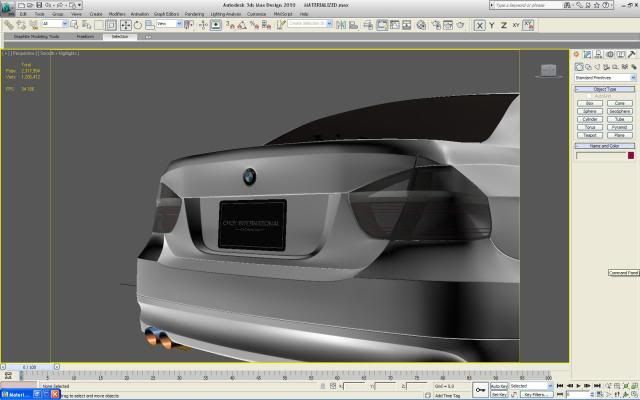The image size is (640, 400).
Task: Click the Teapot primitive button
Action: point(590,135)
